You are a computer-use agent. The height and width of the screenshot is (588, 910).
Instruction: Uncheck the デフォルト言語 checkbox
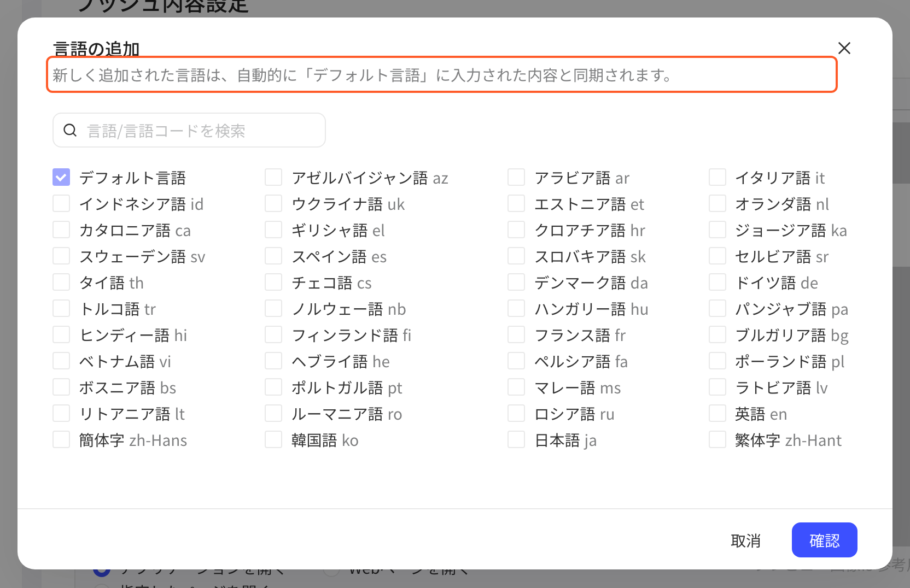pos(61,177)
